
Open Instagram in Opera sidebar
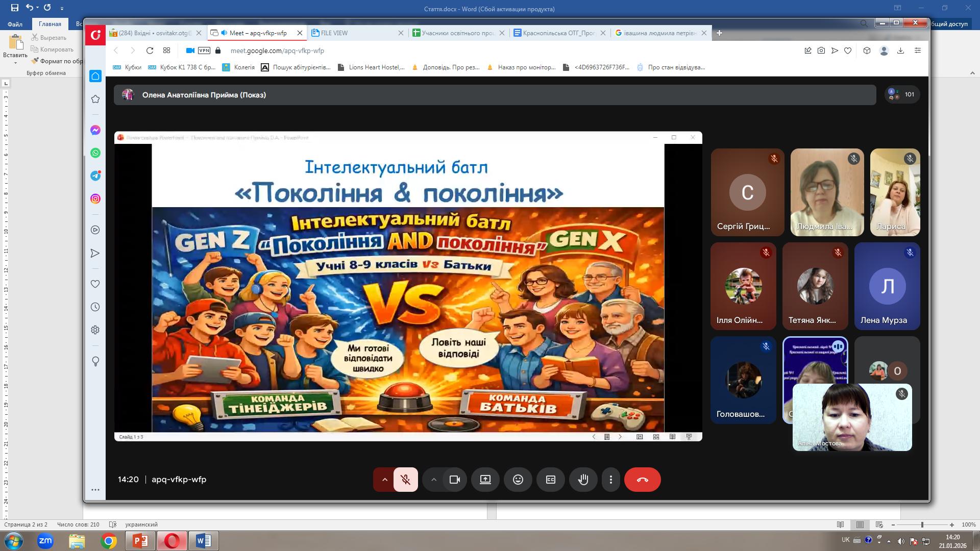click(95, 199)
